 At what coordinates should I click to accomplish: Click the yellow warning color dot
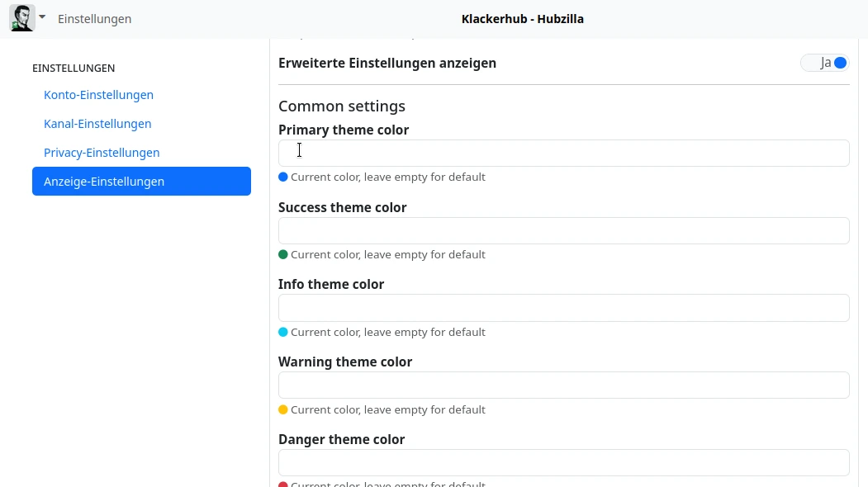(283, 409)
